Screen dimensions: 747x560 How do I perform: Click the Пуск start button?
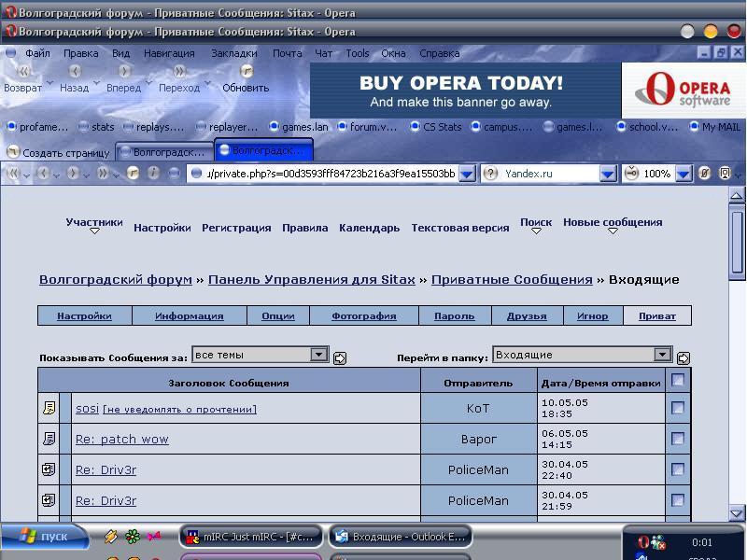[x=45, y=537]
